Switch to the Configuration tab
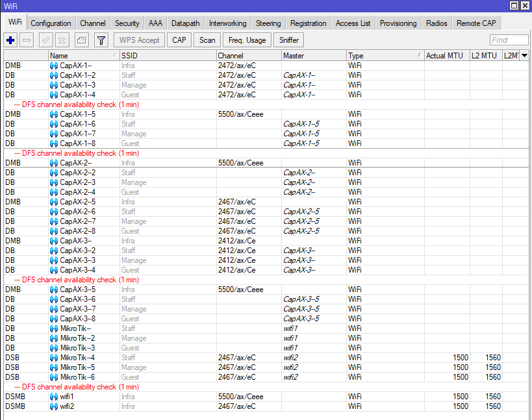The width and height of the screenshot is (532, 420). 51,23
